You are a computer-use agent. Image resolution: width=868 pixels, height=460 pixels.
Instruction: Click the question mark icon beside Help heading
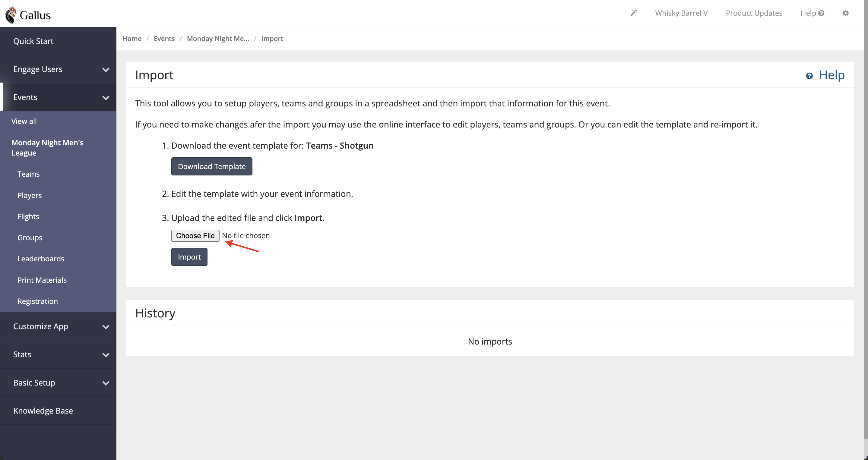coord(809,76)
